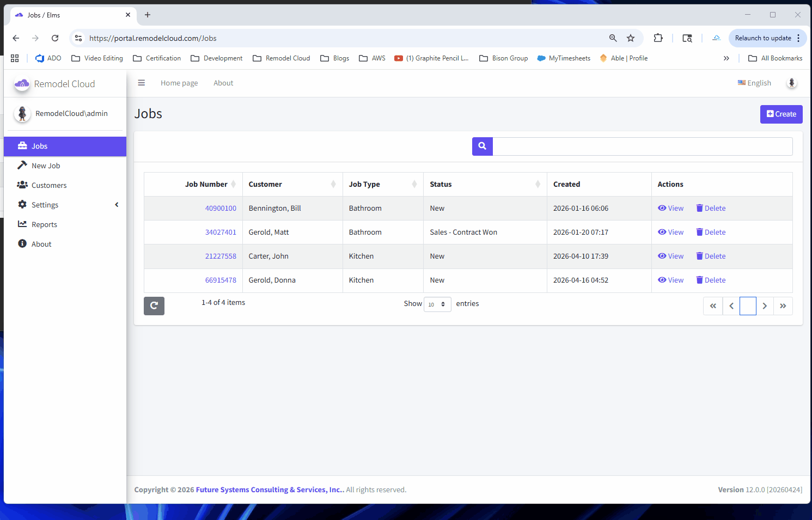
Task: View job for Carter, John
Action: coord(671,256)
